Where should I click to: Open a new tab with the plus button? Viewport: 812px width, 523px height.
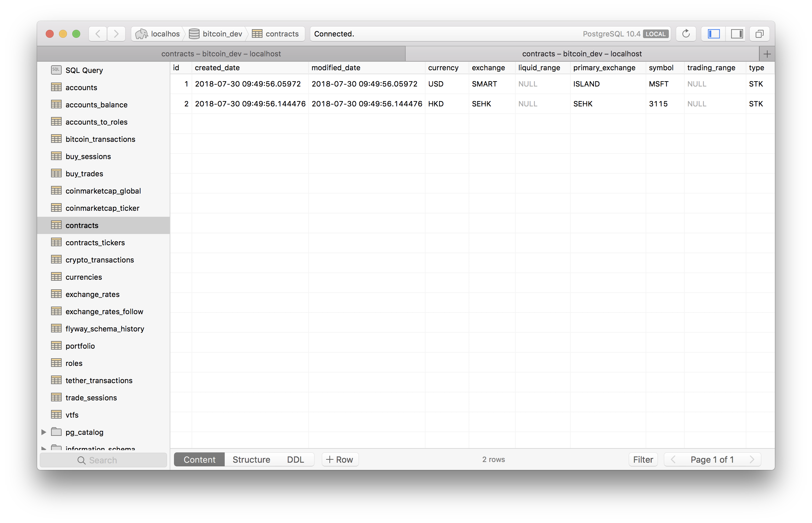768,54
